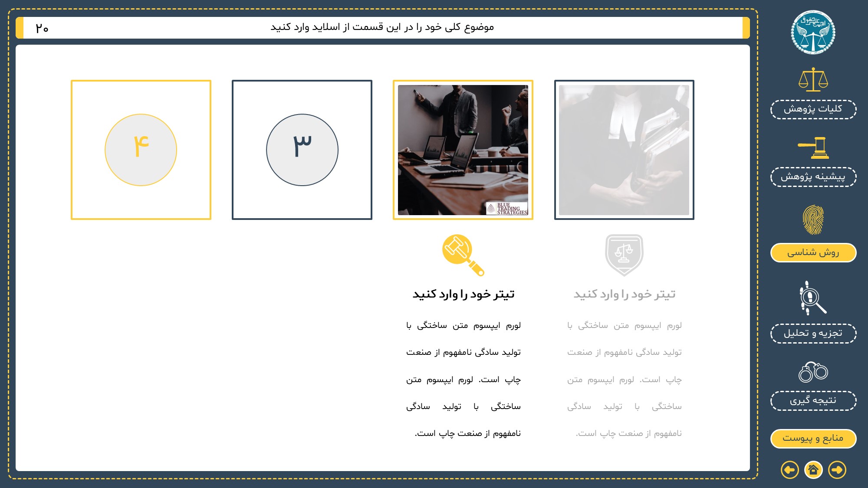Click the balance scales icon in sidebar
Screen dimensions: 868x488
(x=813, y=79)
